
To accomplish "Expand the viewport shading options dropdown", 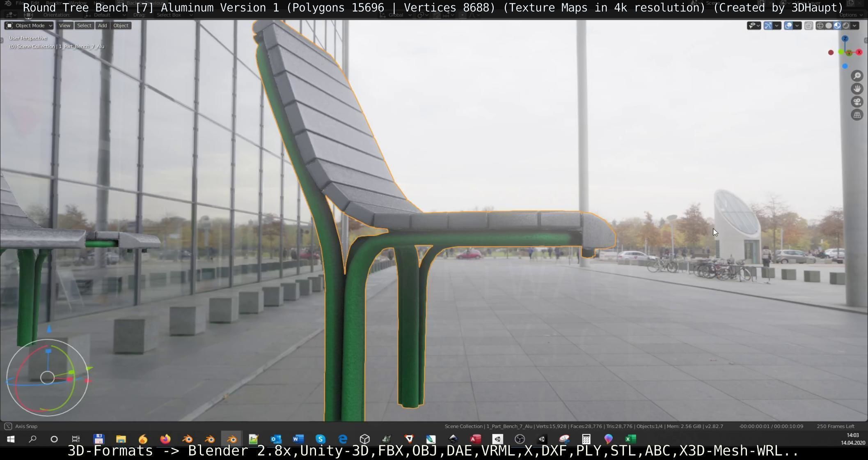I will coord(854,25).
